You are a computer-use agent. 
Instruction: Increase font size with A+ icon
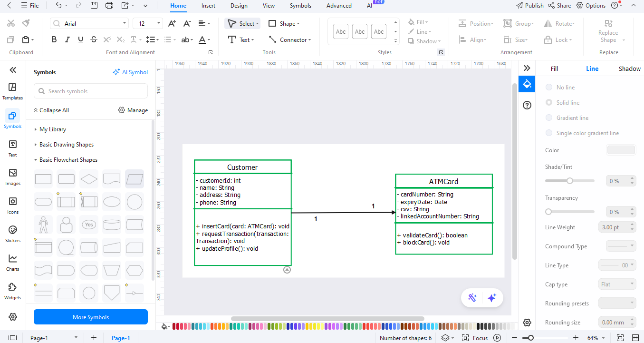click(172, 23)
